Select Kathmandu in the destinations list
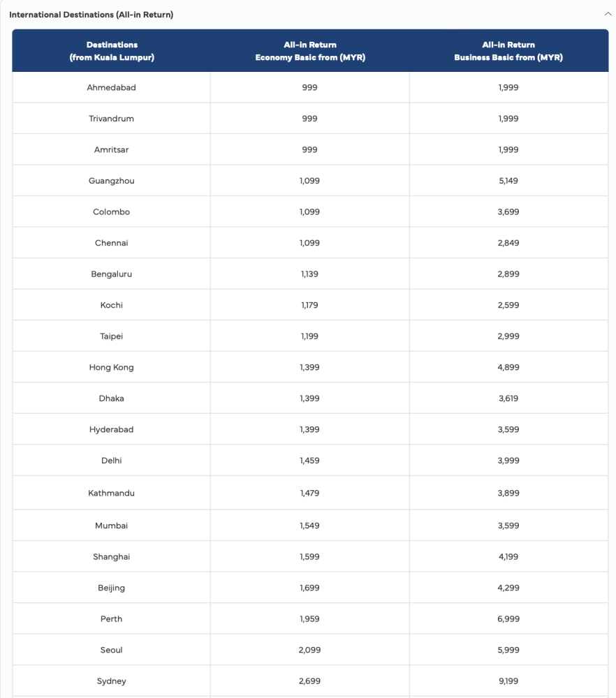Screen dimensions: 616x698 coord(112,493)
